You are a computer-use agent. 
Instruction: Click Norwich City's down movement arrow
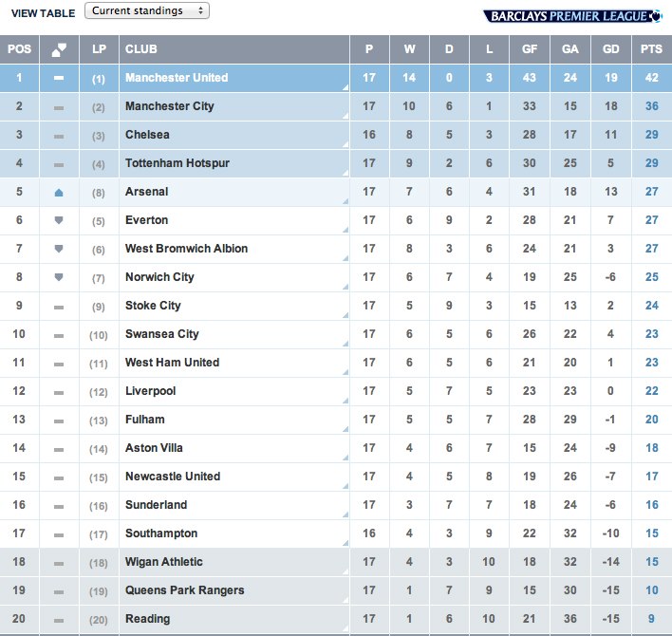59,277
